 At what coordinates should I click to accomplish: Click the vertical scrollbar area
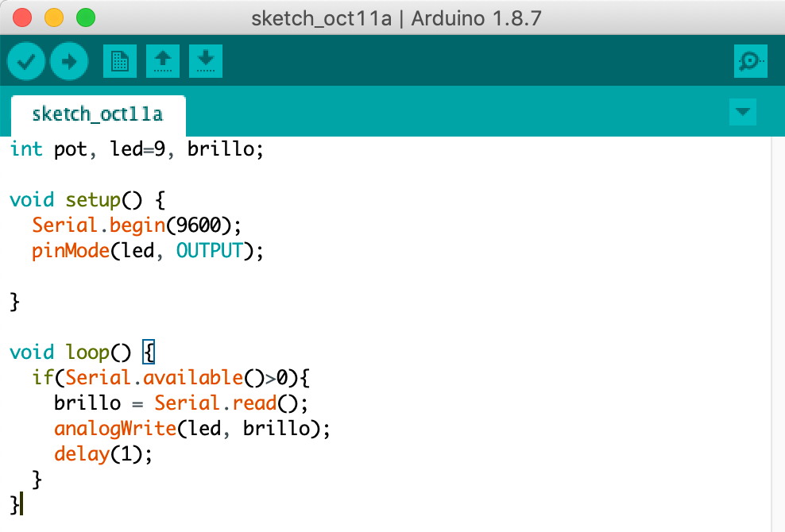(779, 318)
